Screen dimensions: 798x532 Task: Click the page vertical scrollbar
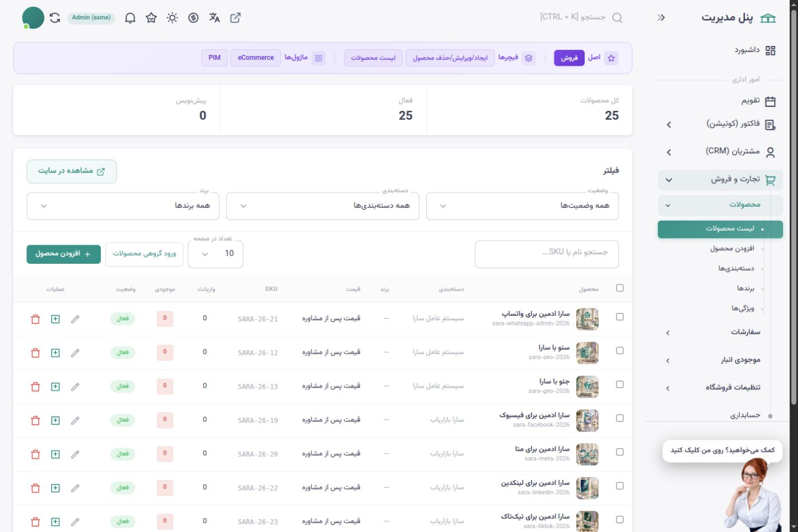793,207
